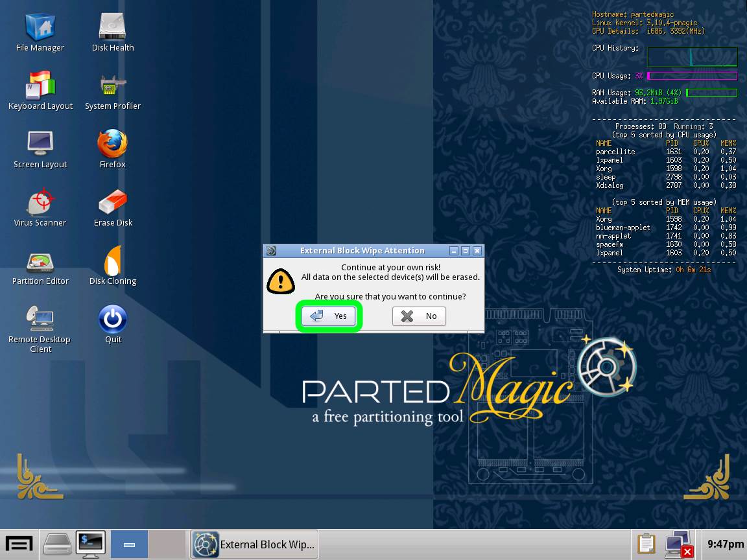Viewport: 747px width, 560px height.
Task: Minimize the External Block Wipe dialog
Action: [x=453, y=250]
